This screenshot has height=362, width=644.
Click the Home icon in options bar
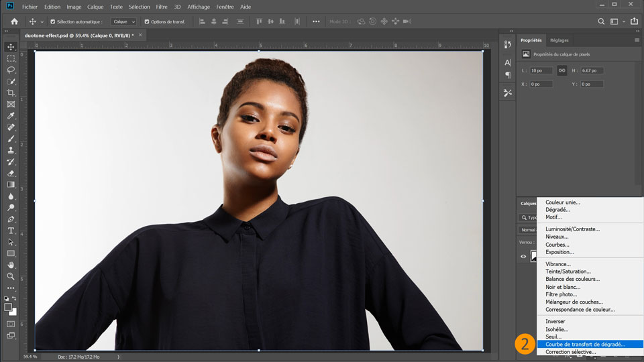[x=14, y=21]
